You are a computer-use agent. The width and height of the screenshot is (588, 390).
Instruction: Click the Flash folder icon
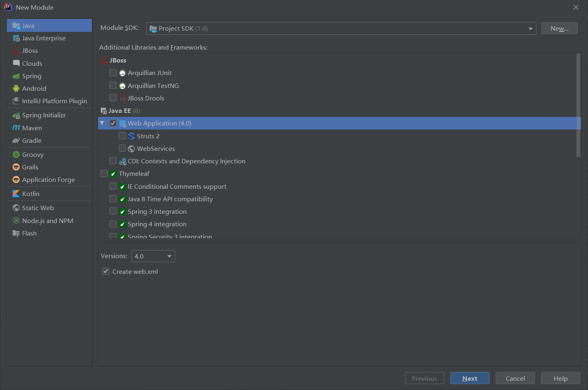point(16,233)
